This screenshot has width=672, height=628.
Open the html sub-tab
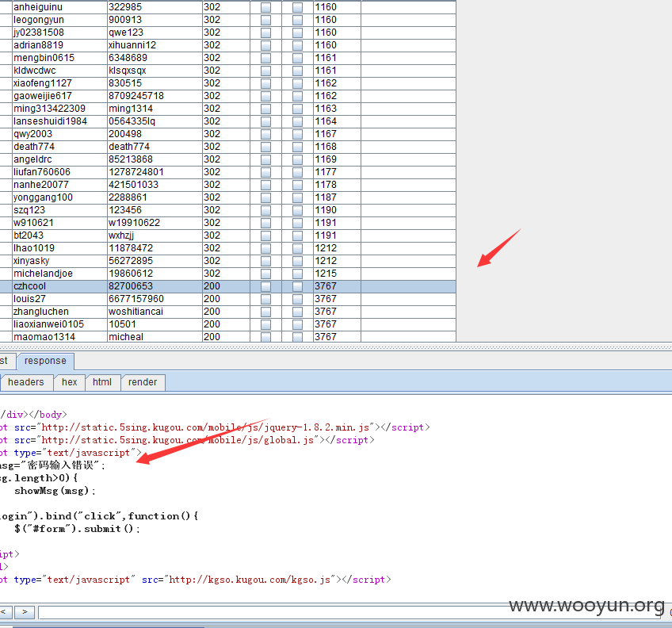coord(102,382)
